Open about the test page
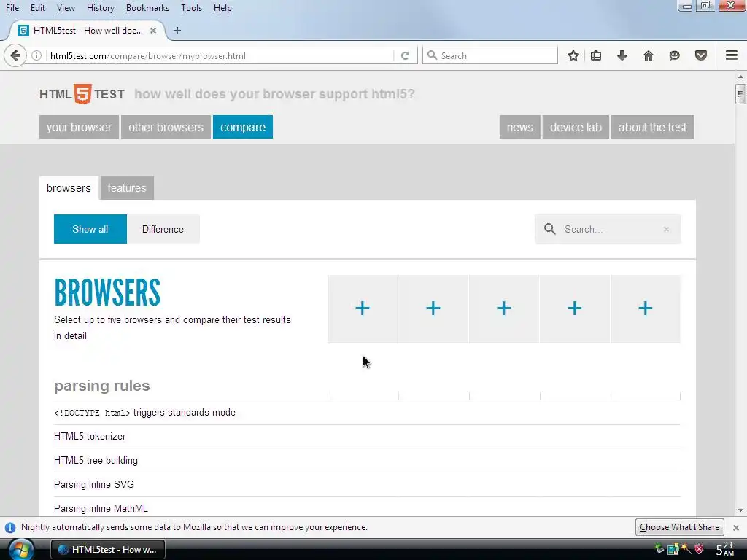Screen dimensions: 747x560 coord(652,127)
